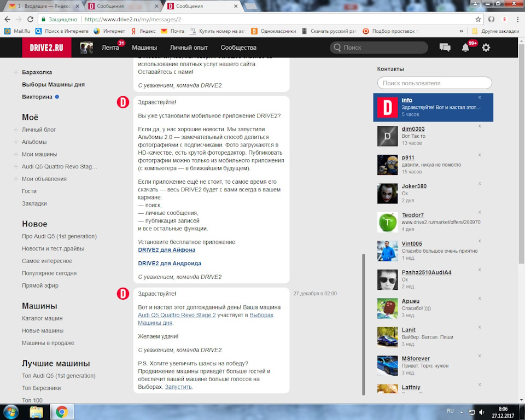Expand Мои машины plus sign

tap(16, 154)
